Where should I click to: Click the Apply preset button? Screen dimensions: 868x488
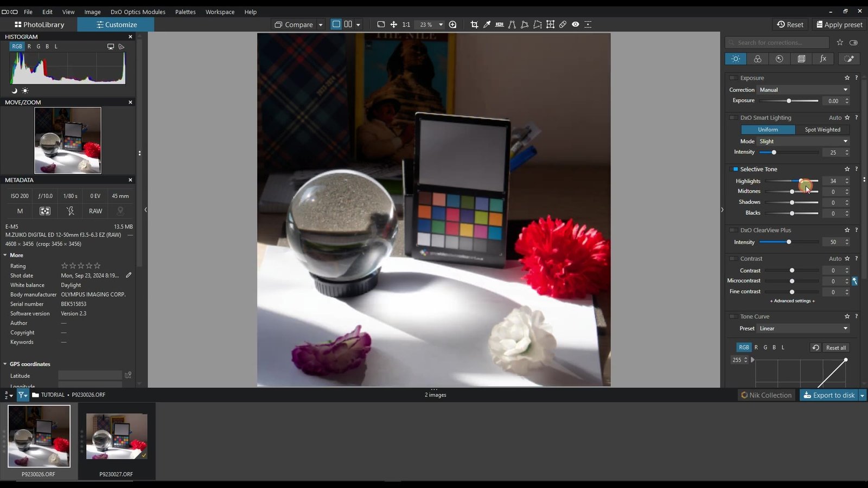(839, 24)
